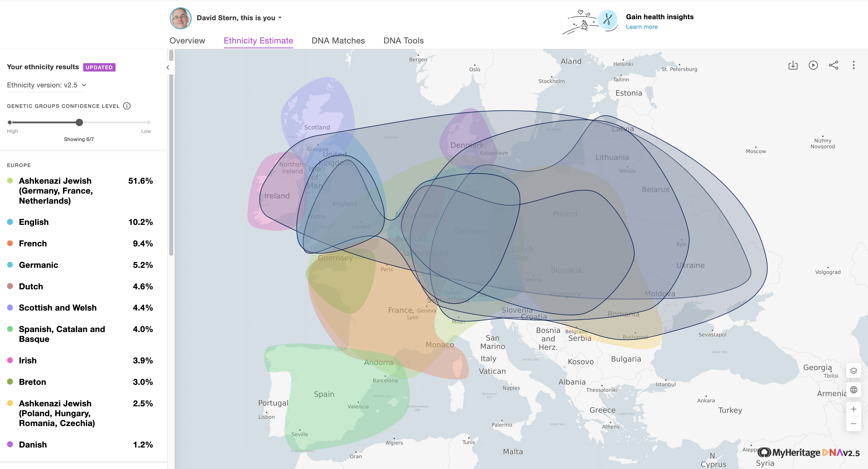Select the English ethnicity entry

pos(34,222)
